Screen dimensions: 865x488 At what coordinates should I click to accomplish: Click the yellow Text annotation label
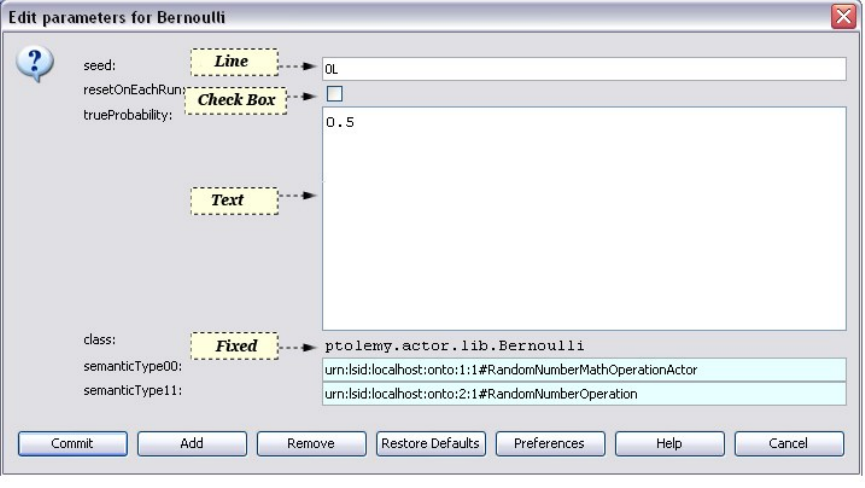coord(228,200)
